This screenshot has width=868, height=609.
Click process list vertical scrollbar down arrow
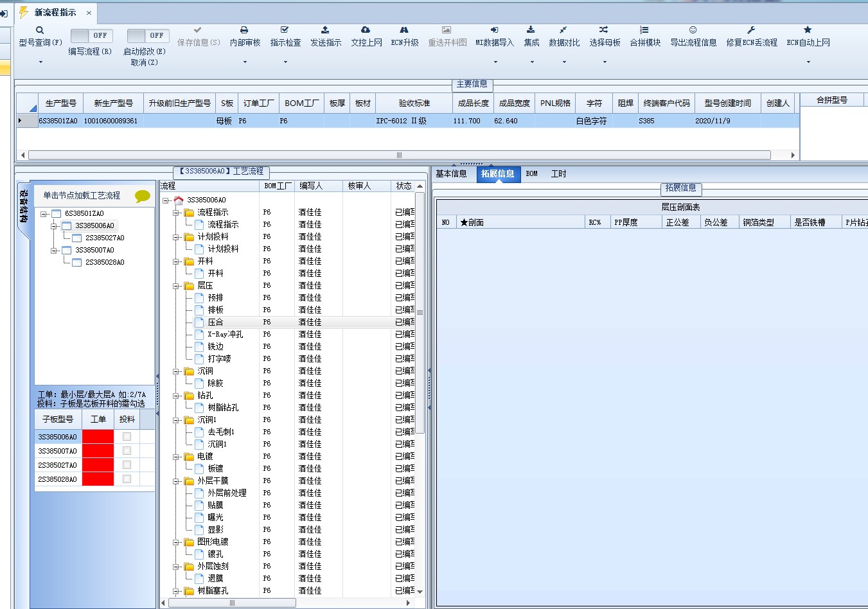coord(420,591)
